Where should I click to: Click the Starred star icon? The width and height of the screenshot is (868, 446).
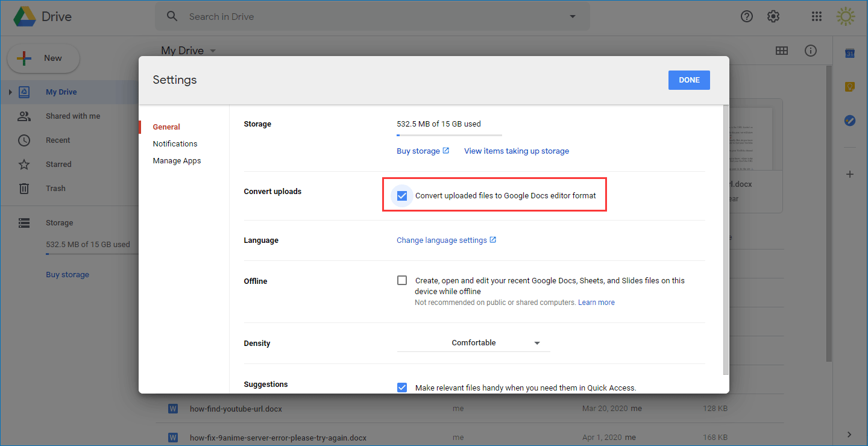pyautogui.click(x=24, y=165)
